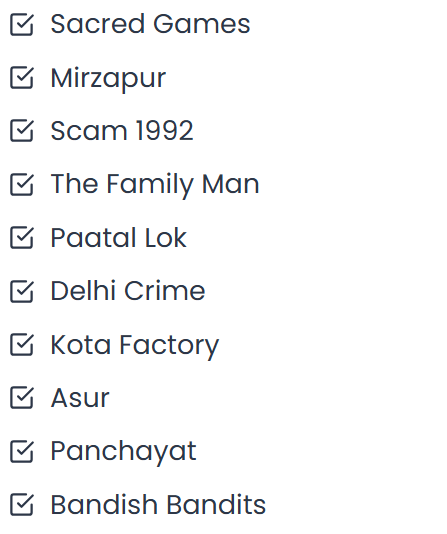Click the checkmark icon beside Panchayat
The width and height of the screenshot is (447, 534).
pos(22,451)
